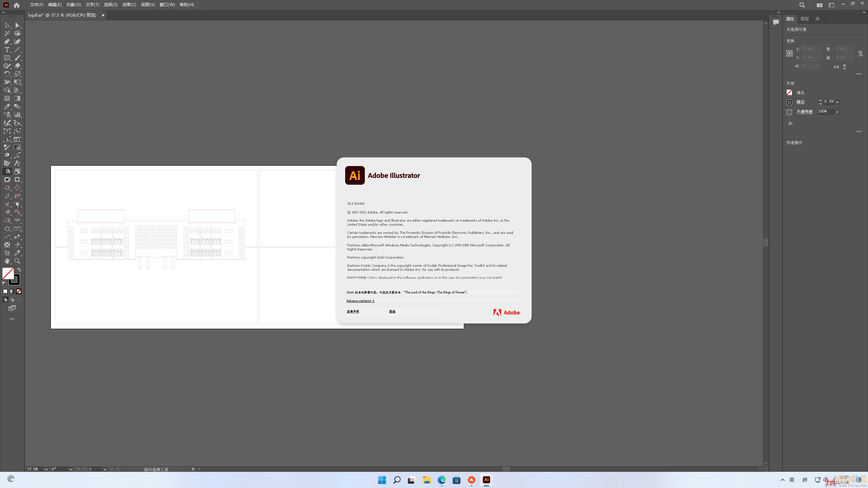Open the search magnifier in title bar
Screen dimensions: 868x488
coord(802,5)
